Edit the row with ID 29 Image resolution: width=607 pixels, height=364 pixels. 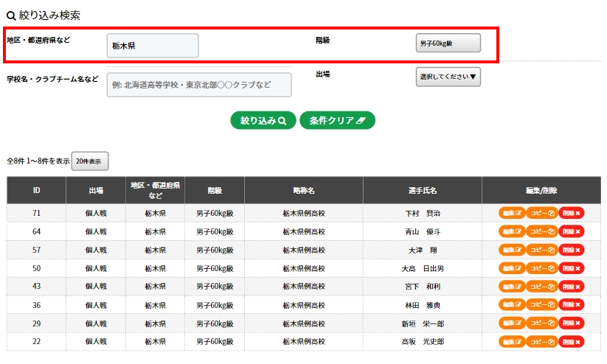512,323
